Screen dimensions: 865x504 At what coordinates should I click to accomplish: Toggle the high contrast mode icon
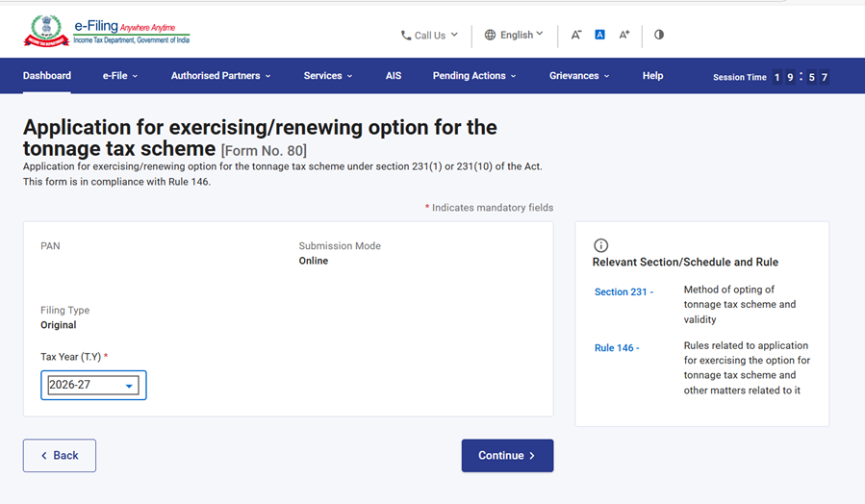[x=659, y=35]
